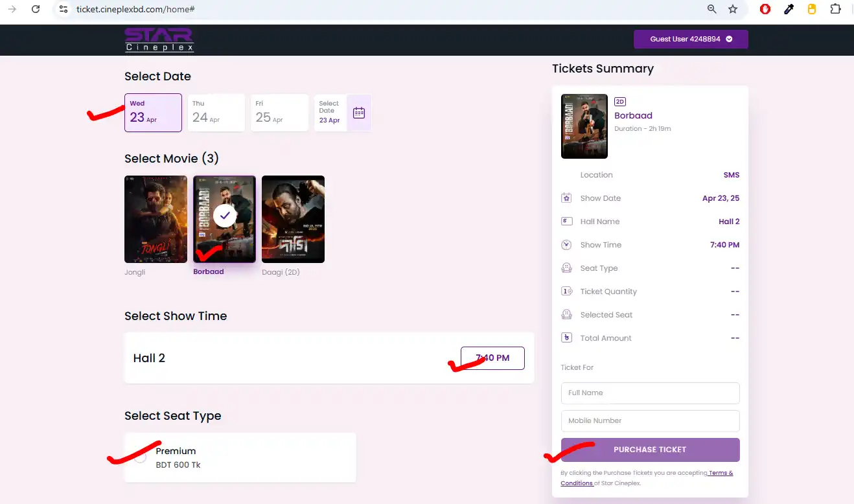
Task: Open the calendar date picker icon
Action: tap(359, 113)
